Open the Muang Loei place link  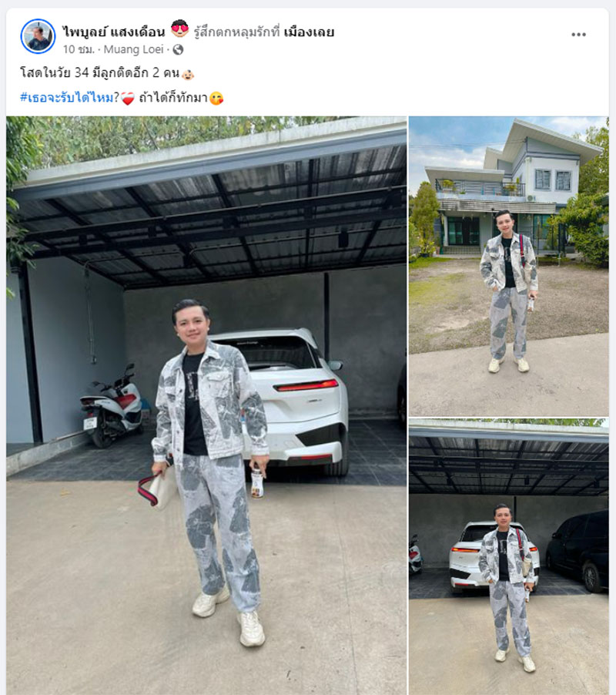pos(133,49)
